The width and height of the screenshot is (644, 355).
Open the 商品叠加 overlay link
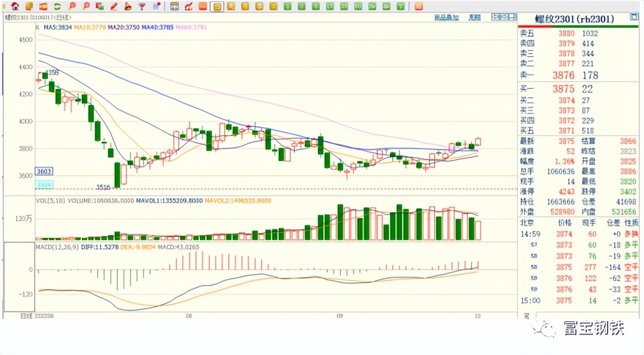446,17
